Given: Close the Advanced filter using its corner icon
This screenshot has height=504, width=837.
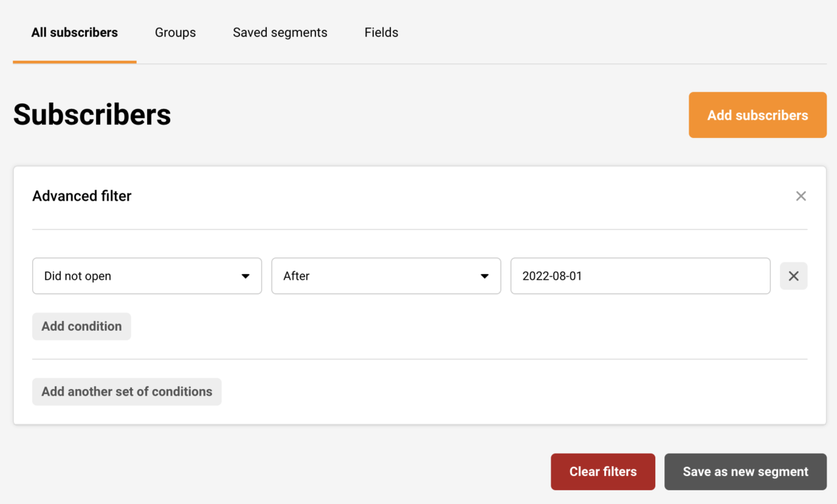Looking at the screenshot, I should click(x=800, y=195).
